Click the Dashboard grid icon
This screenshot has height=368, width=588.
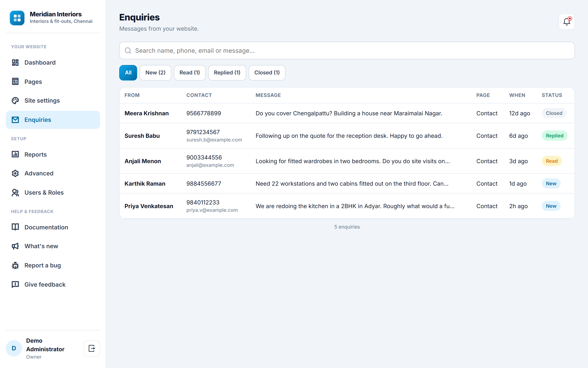coord(15,63)
